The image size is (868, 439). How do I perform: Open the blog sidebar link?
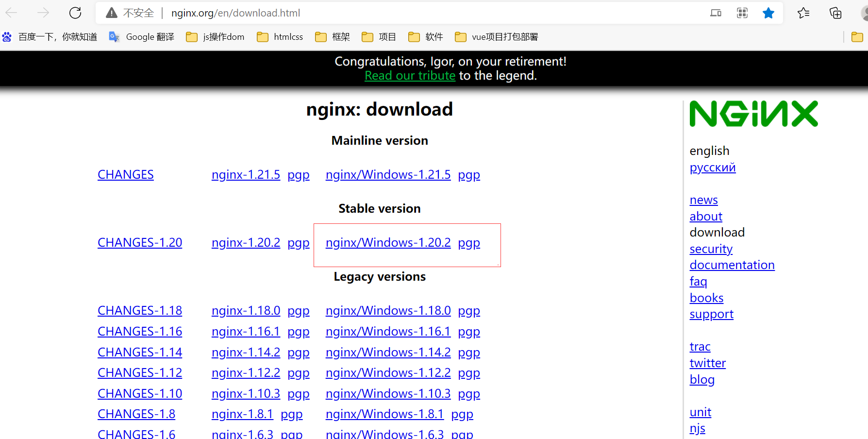702,380
